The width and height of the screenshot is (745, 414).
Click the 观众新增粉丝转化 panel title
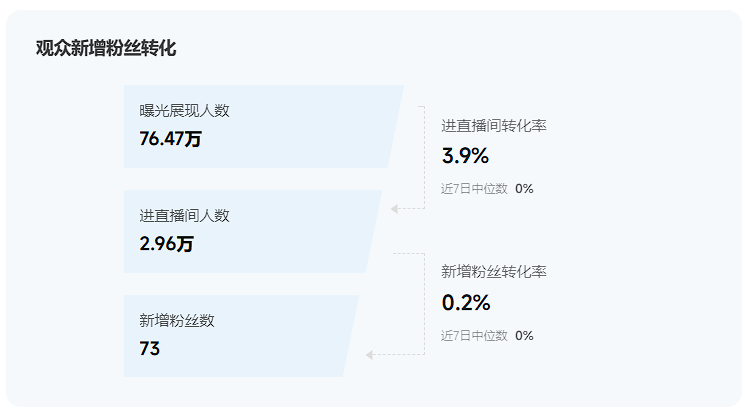106,48
